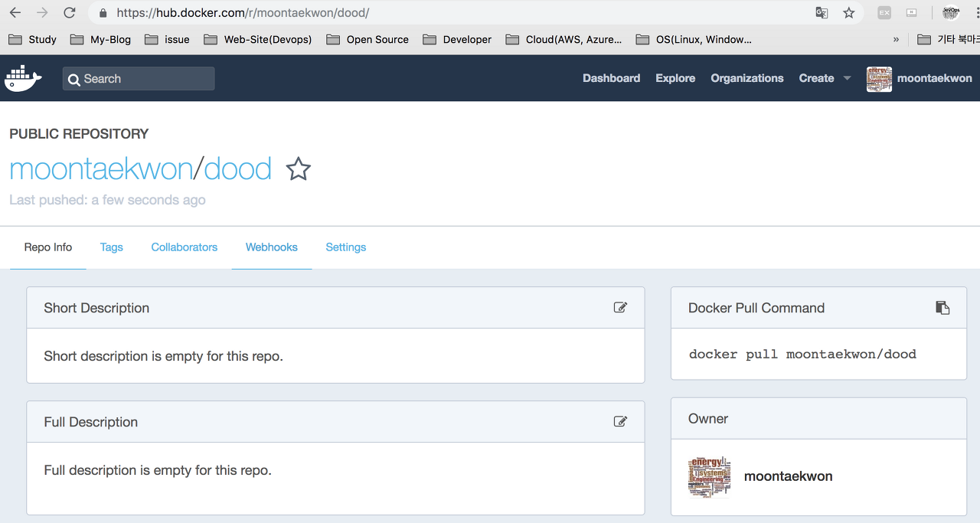Switch to the Collaborators tab
This screenshot has height=523, width=980.
pyautogui.click(x=185, y=247)
